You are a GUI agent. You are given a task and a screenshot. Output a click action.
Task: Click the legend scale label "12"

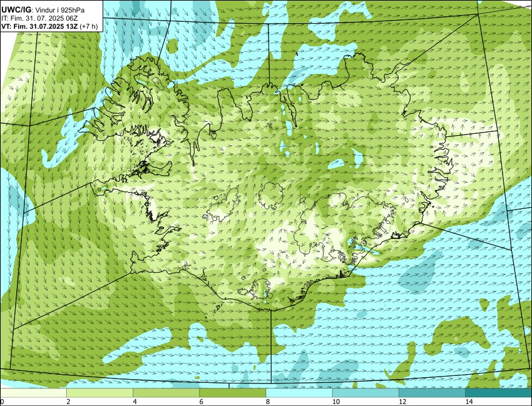(x=402, y=402)
